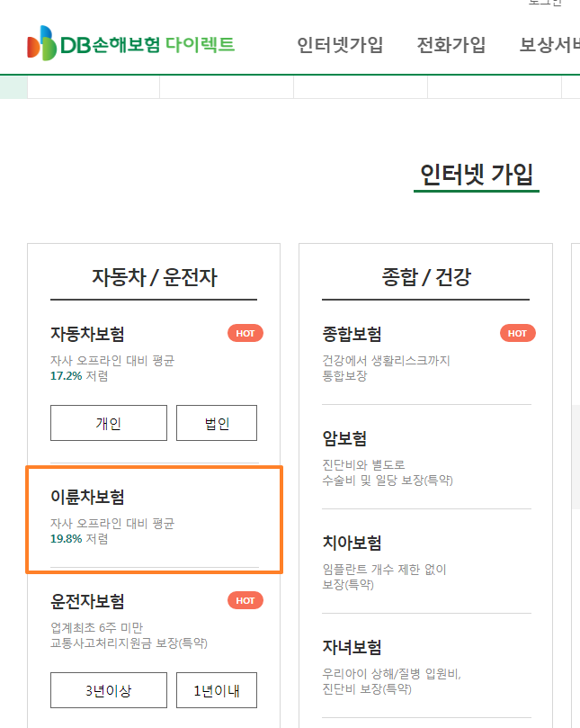Open 자녀보험 product
The image size is (580, 728).
pyautogui.click(x=352, y=647)
